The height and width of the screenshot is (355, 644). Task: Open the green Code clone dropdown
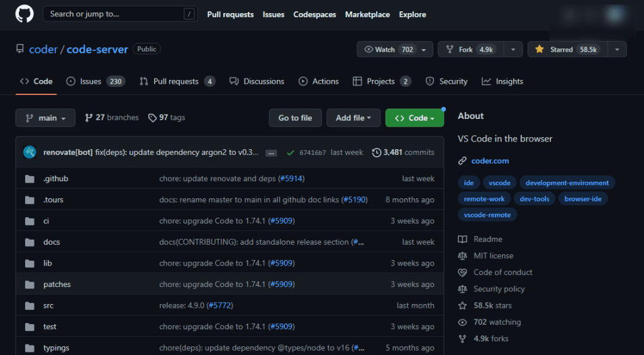tap(414, 118)
